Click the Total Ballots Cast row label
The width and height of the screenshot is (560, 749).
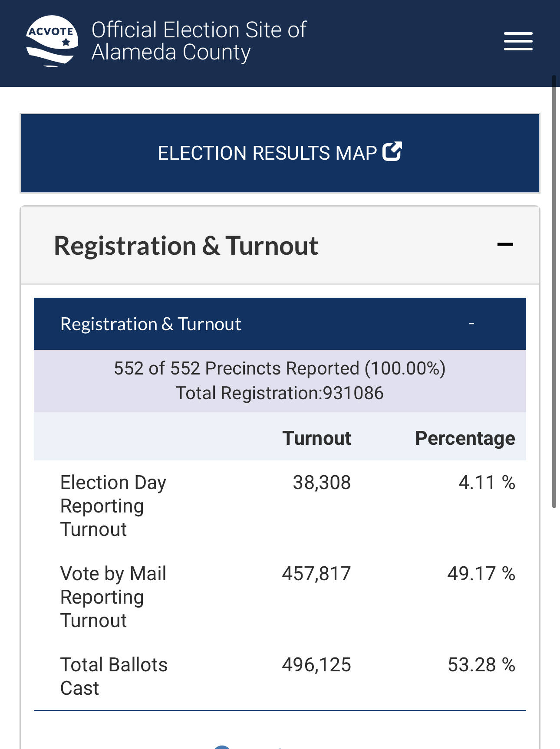coord(114,677)
